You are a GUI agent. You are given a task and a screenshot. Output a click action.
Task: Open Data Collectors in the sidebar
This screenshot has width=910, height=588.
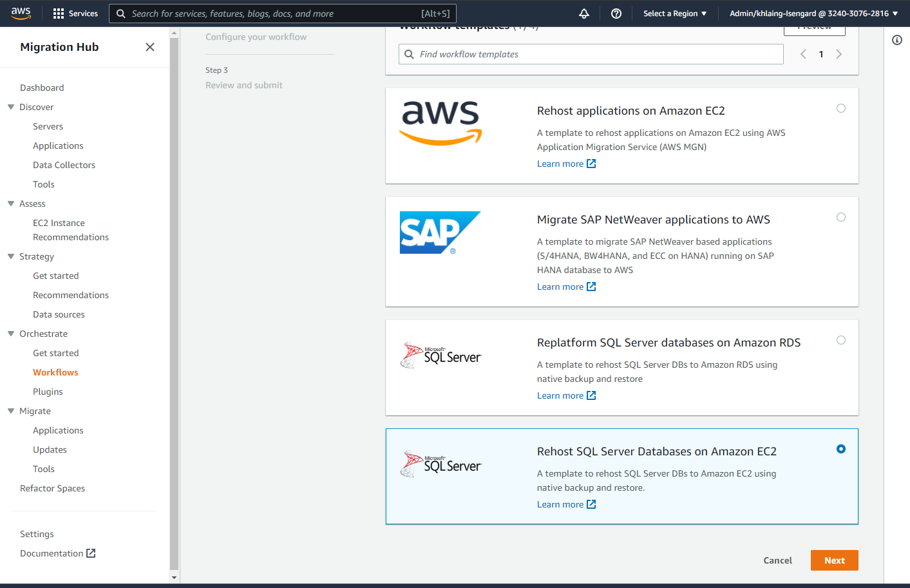[64, 165]
